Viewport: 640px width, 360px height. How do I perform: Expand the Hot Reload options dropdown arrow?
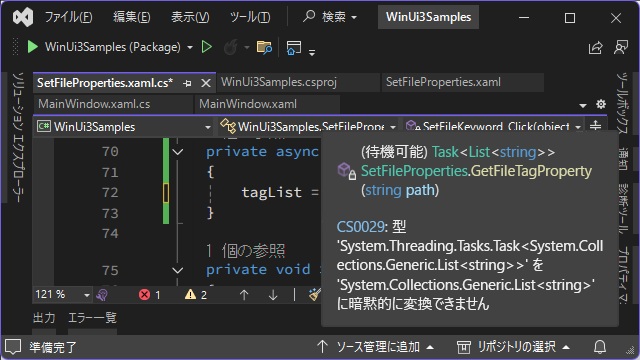pyautogui.click(x=247, y=47)
